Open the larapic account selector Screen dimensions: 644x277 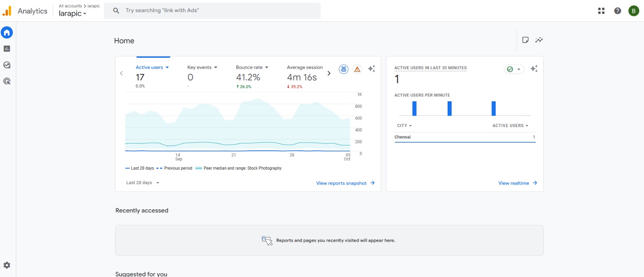(72, 14)
